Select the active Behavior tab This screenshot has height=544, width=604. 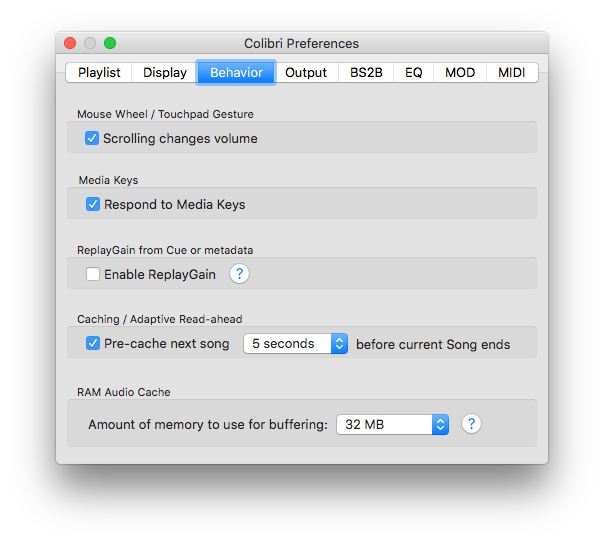[236, 72]
